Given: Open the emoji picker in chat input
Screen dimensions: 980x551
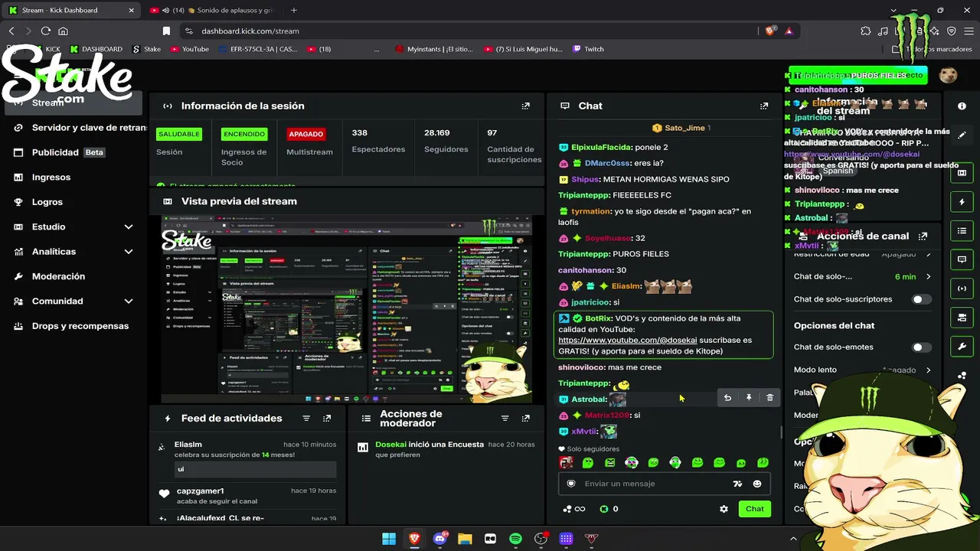Looking at the screenshot, I should point(757,484).
